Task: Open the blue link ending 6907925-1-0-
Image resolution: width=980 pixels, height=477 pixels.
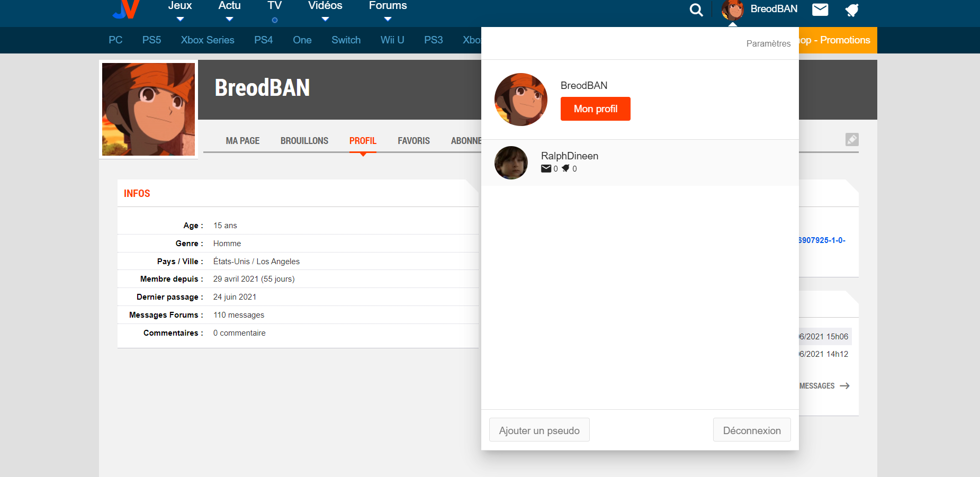Action: pos(822,240)
